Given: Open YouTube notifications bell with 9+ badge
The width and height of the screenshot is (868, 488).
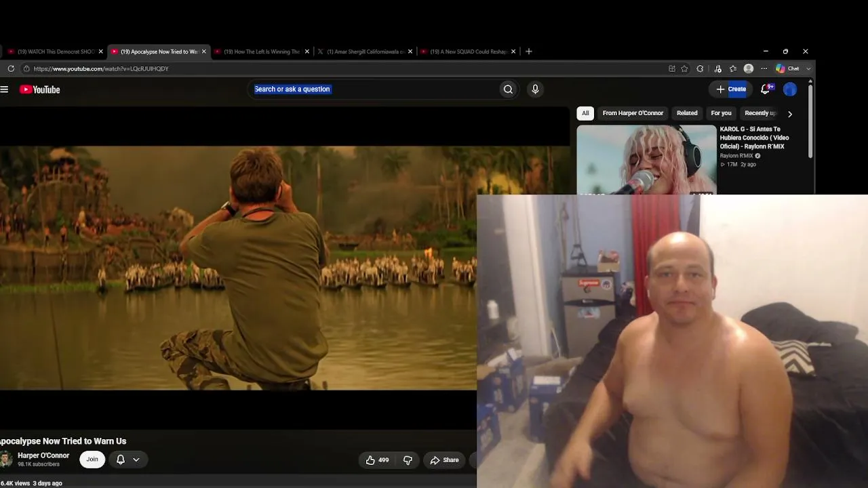Looking at the screenshot, I should (x=766, y=89).
